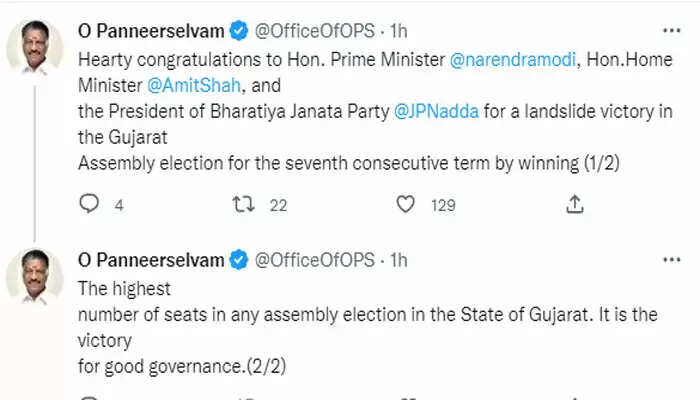Click the O Panneerselvam name on the first tweet
This screenshot has height=400, width=700.
pos(151,32)
